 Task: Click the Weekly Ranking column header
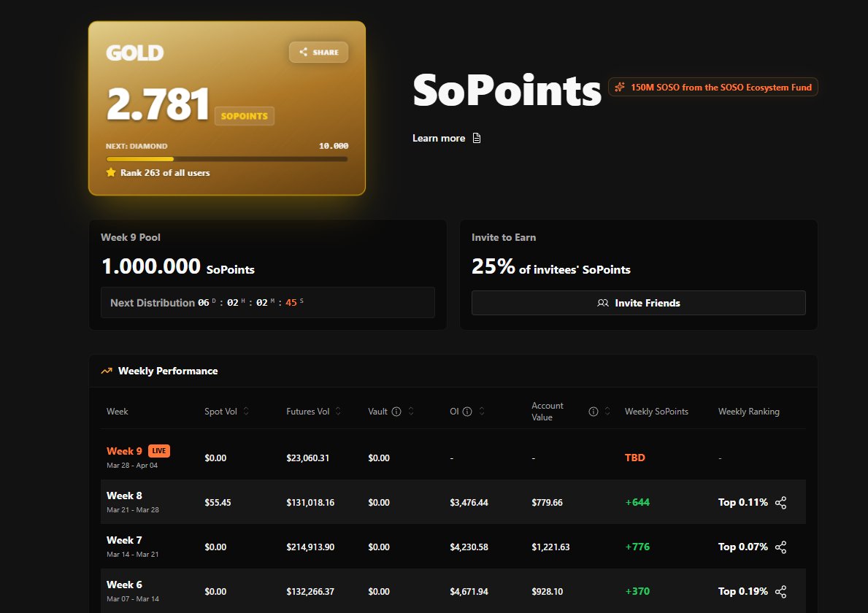point(748,411)
